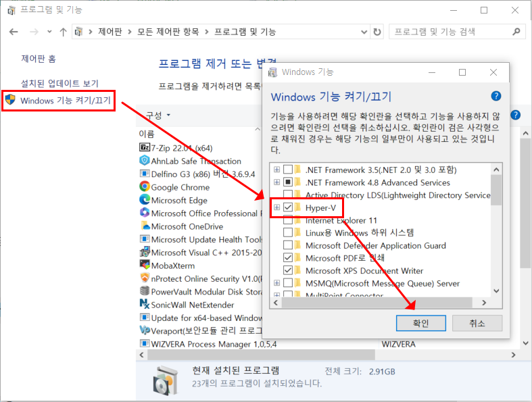532x402 pixels.
Task: Click the 7-Zip program icon
Action: tap(145, 147)
